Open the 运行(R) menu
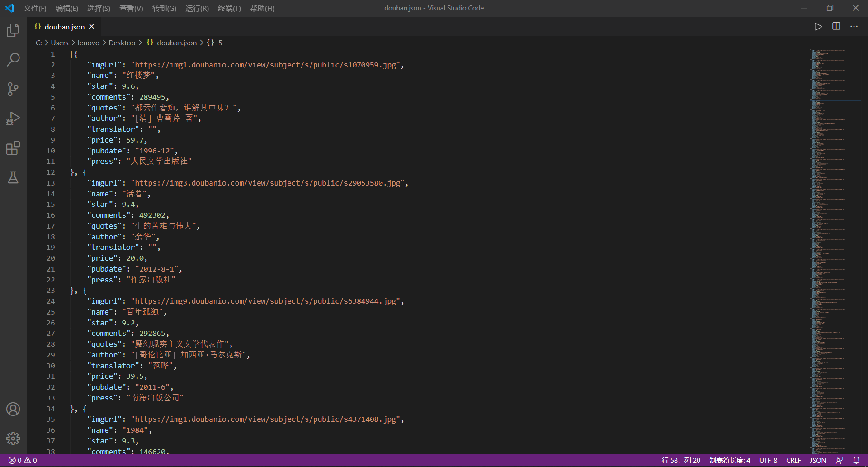This screenshot has height=467, width=868. point(197,8)
